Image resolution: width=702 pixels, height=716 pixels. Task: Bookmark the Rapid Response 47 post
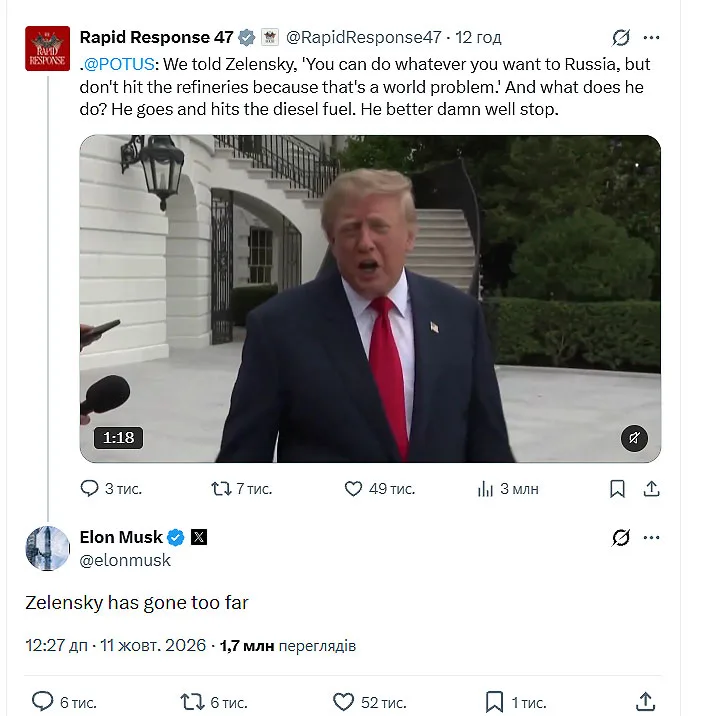pyautogui.click(x=617, y=489)
